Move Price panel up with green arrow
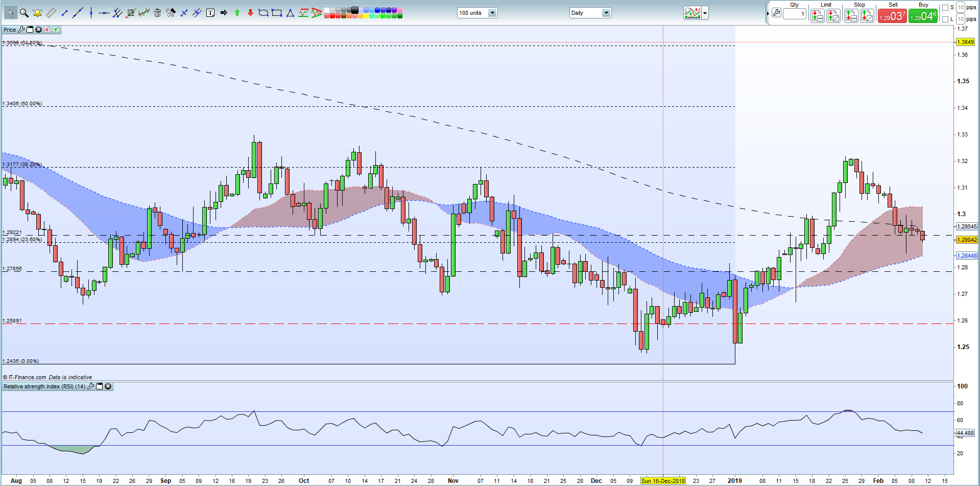This screenshot has height=486, width=980. coord(56,30)
